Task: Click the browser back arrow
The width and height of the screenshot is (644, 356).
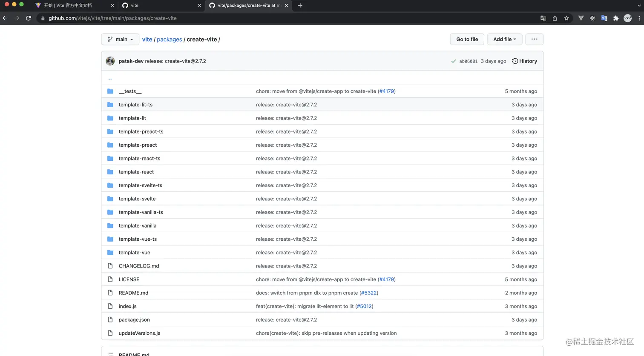Action: click(x=5, y=18)
